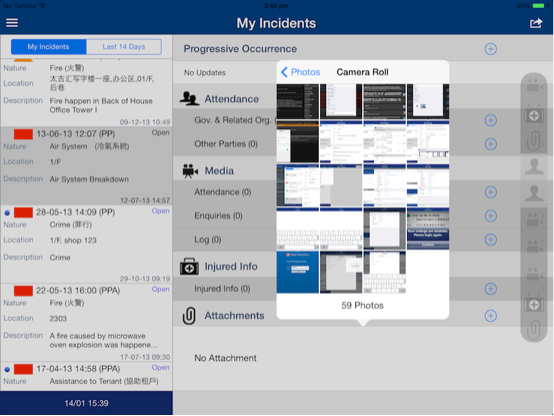Switch to Last 14 Days tab

[x=124, y=47]
